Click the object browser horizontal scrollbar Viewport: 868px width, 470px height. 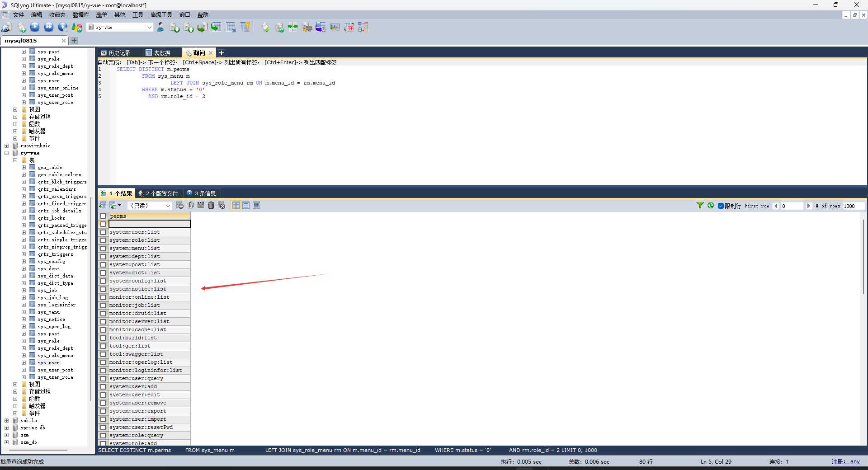(38, 450)
